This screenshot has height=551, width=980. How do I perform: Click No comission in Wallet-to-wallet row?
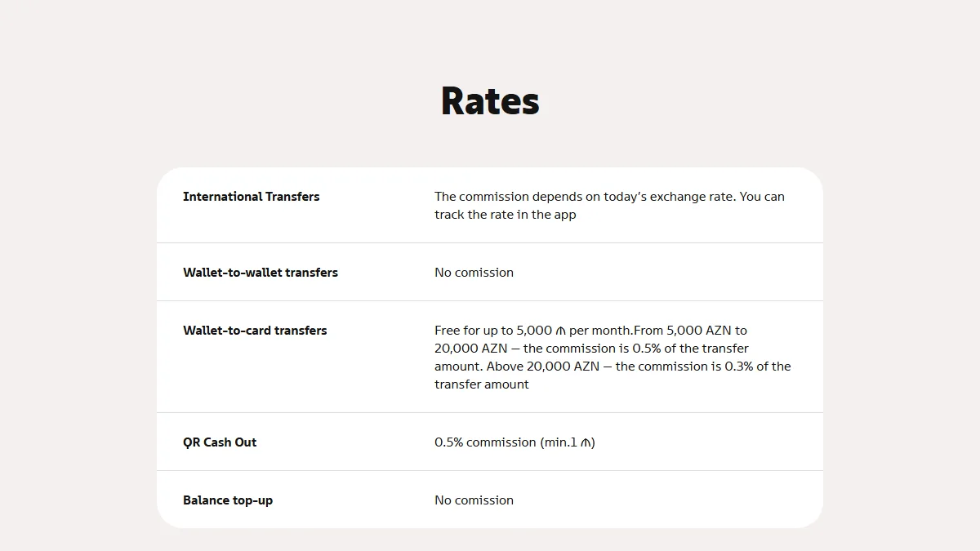point(474,273)
